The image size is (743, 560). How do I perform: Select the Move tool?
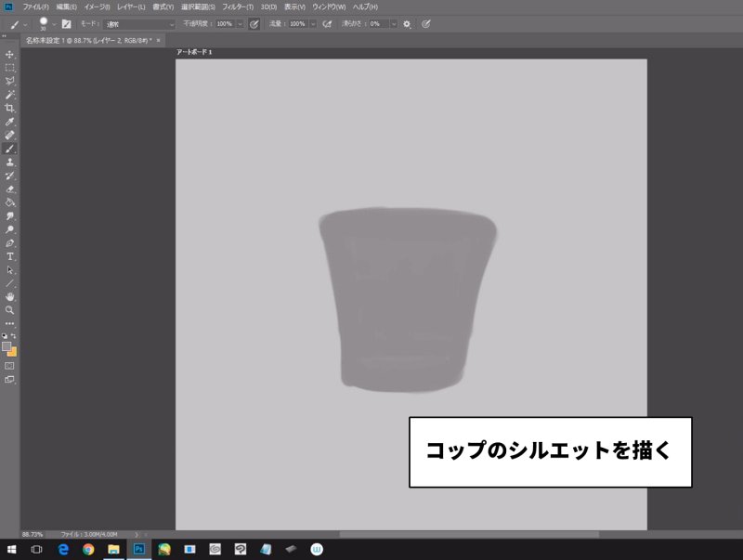(10, 54)
